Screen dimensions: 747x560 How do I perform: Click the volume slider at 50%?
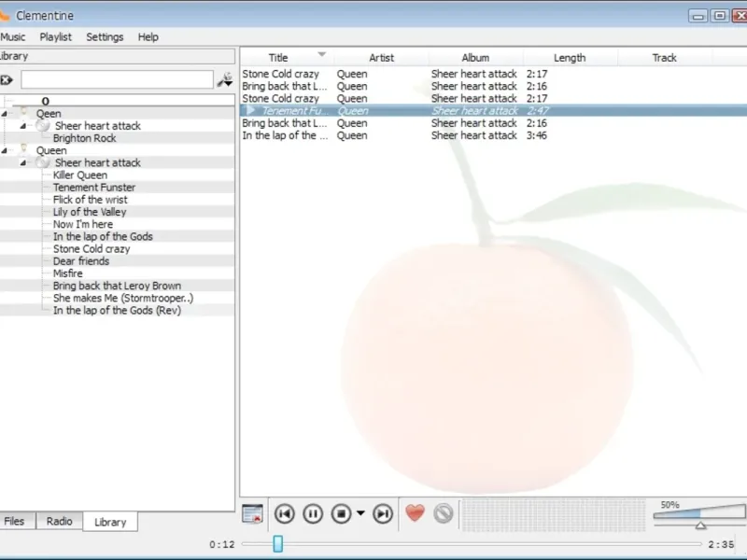tap(699, 512)
